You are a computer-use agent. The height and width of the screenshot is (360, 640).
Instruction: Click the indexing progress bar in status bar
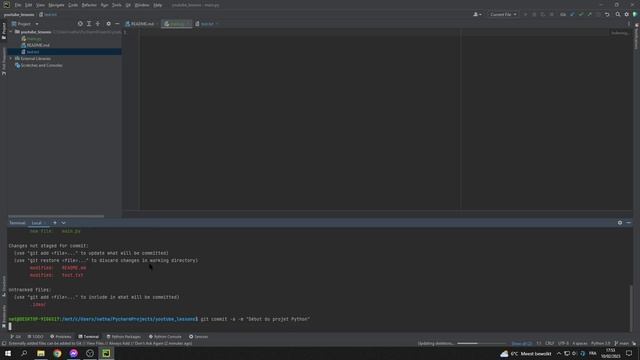tap(480, 343)
